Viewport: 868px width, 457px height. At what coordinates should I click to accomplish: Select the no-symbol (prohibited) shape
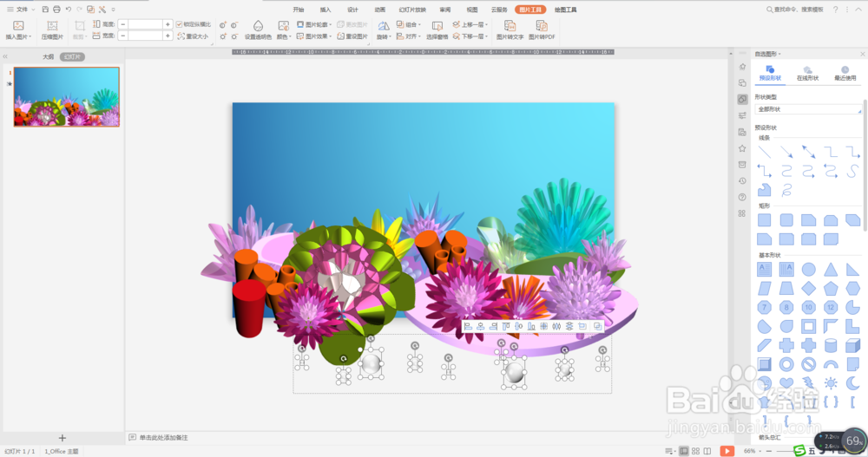click(808, 364)
